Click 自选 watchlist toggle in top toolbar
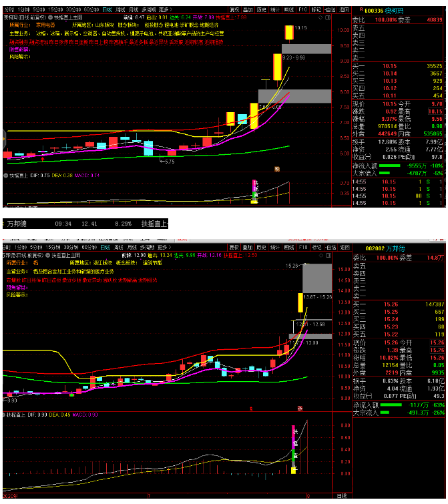 329,10
